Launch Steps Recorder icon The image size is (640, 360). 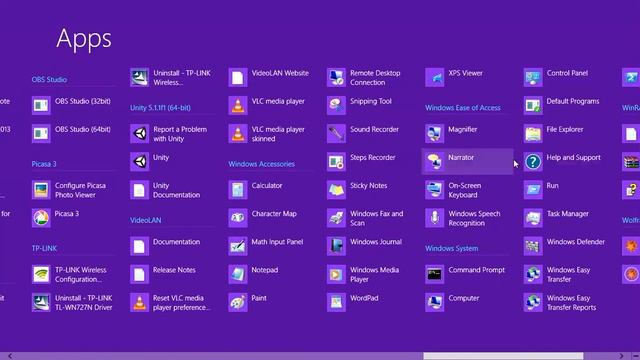[x=336, y=162]
